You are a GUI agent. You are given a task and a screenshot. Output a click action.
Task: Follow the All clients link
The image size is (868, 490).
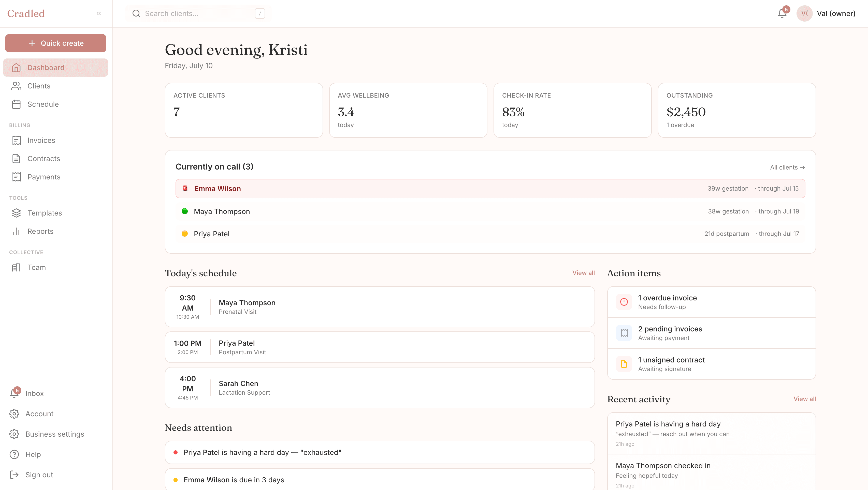click(787, 167)
